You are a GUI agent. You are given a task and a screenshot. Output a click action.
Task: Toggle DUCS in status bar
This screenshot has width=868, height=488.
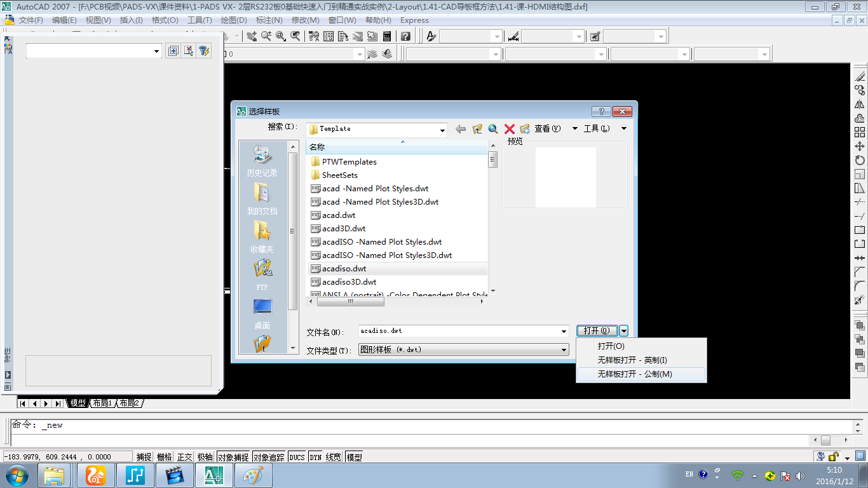(x=297, y=457)
